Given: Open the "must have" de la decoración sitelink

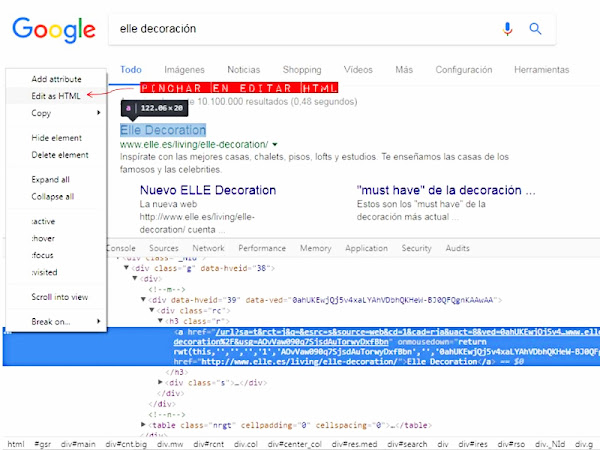Looking at the screenshot, I should [x=446, y=190].
